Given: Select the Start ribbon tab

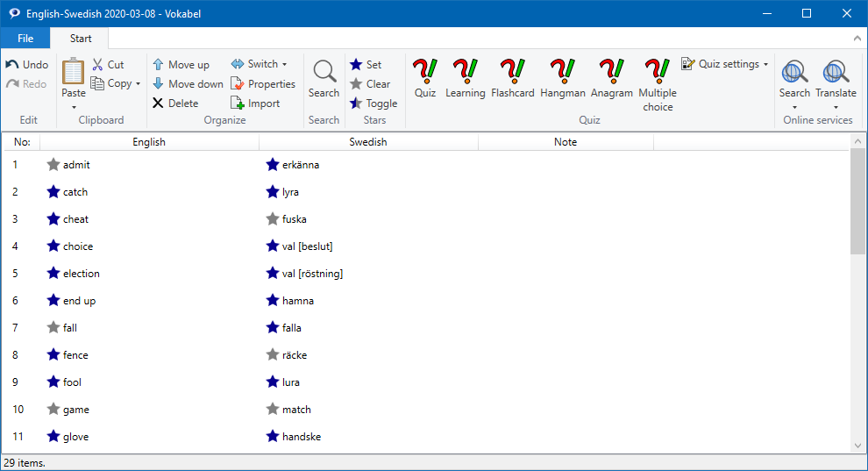Looking at the screenshot, I should (x=81, y=39).
